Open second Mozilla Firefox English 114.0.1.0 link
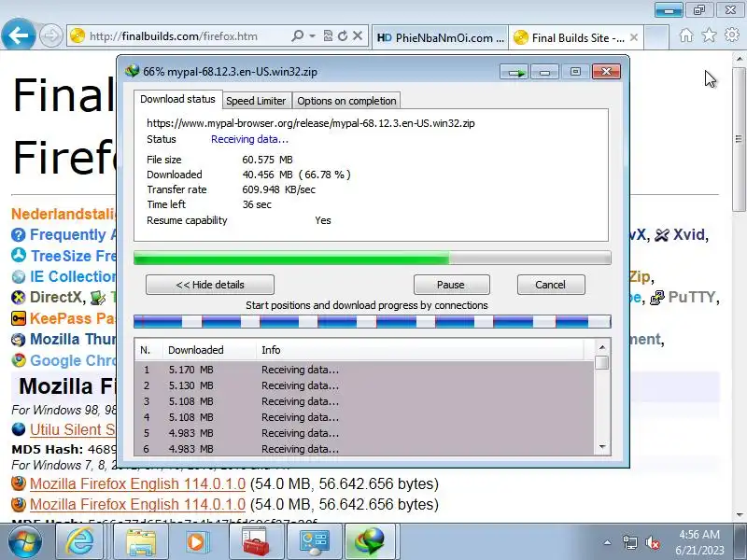 pyautogui.click(x=137, y=504)
